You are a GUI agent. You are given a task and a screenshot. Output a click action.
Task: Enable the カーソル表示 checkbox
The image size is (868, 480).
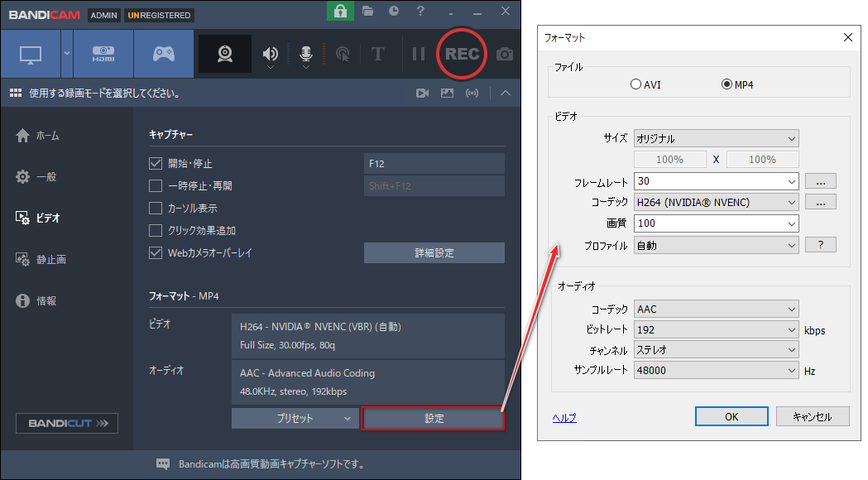coord(156,209)
